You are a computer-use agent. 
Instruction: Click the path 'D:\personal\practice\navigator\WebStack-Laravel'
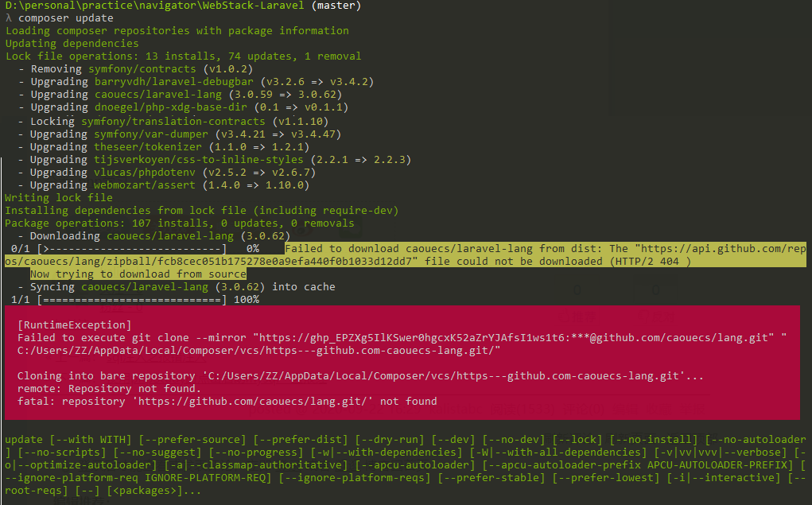pyautogui.click(x=155, y=6)
